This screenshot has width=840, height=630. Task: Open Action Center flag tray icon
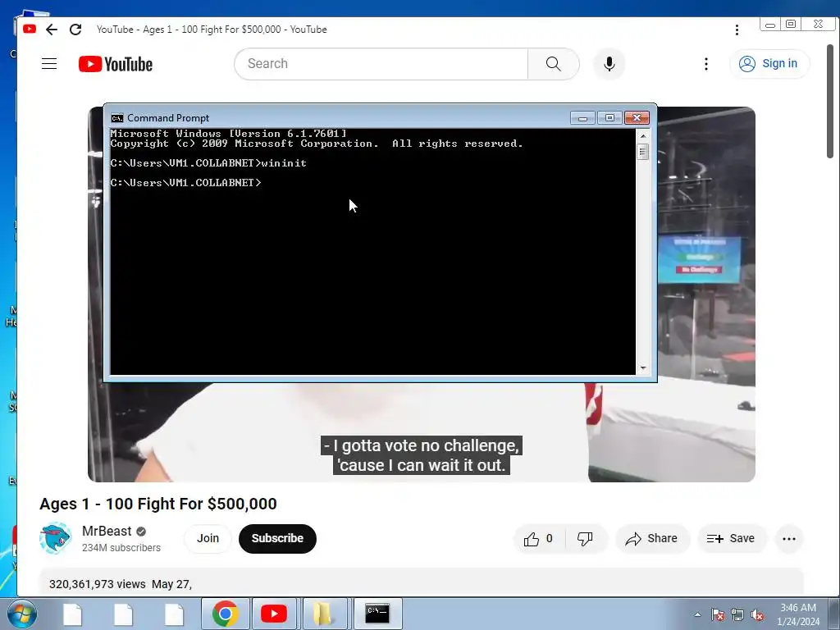coord(718,614)
